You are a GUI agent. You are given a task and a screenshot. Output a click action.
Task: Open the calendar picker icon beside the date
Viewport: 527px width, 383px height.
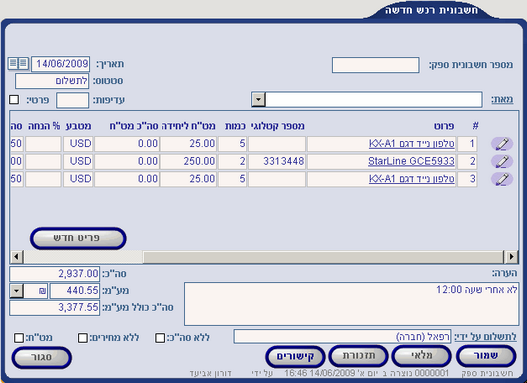point(18,63)
